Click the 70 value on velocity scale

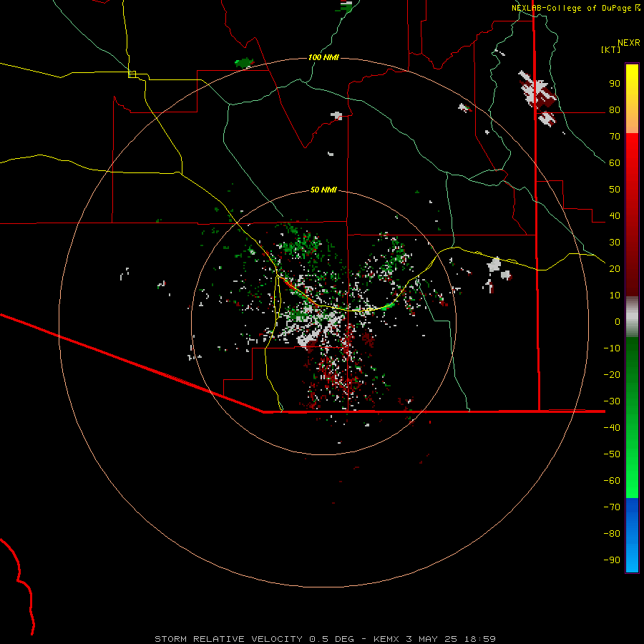click(x=615, y=137)
